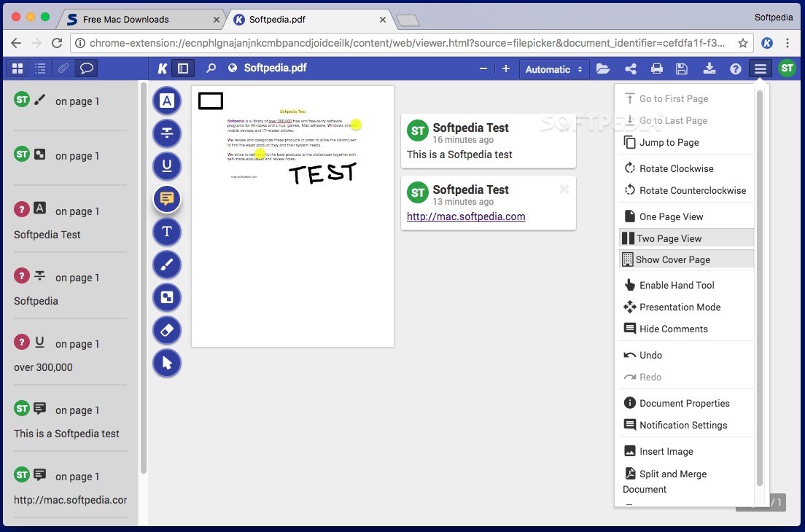The image size is (805, 532).
Task: Enable Hand Tool from menu
Action: [686, 285]
